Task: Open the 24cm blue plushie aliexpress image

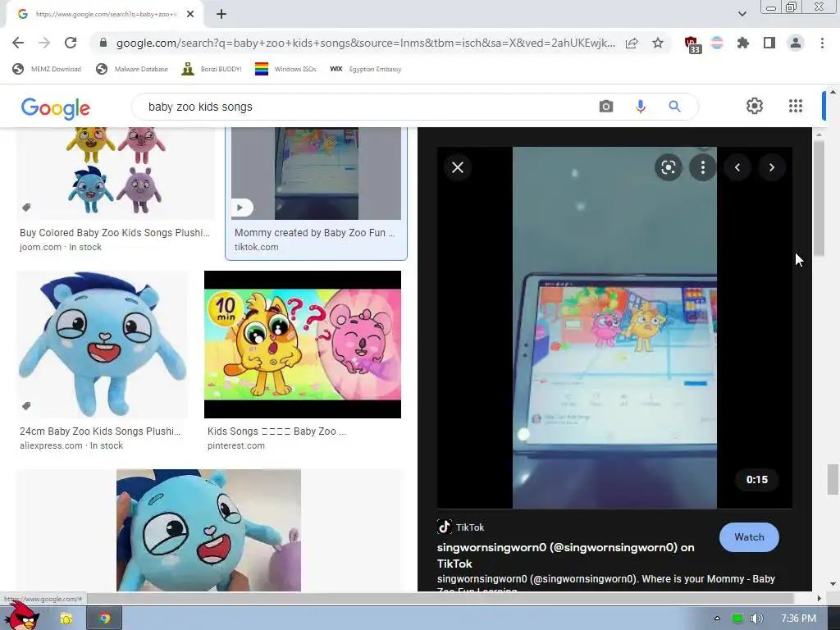Action: 103,345
